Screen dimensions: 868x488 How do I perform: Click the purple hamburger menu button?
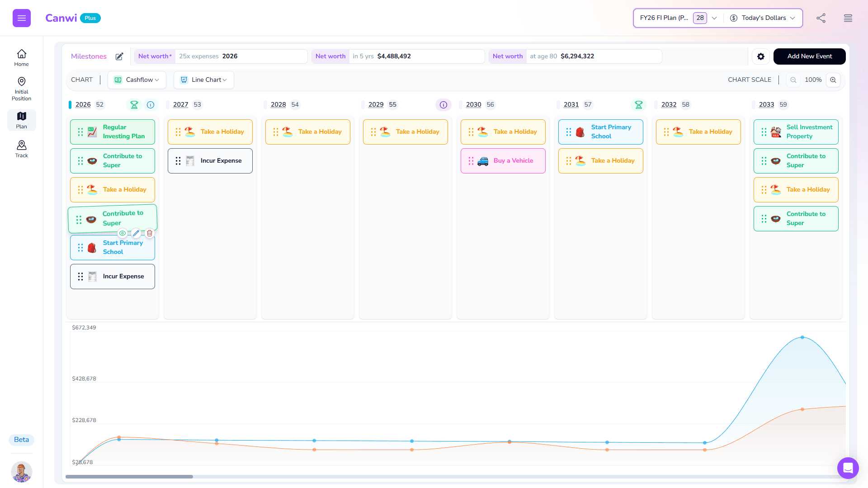coord(21,18)
